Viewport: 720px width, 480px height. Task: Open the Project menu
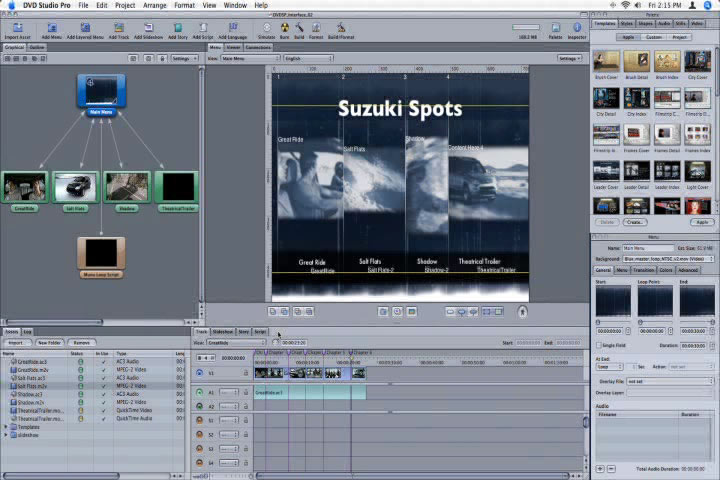(x=125, y=5)
